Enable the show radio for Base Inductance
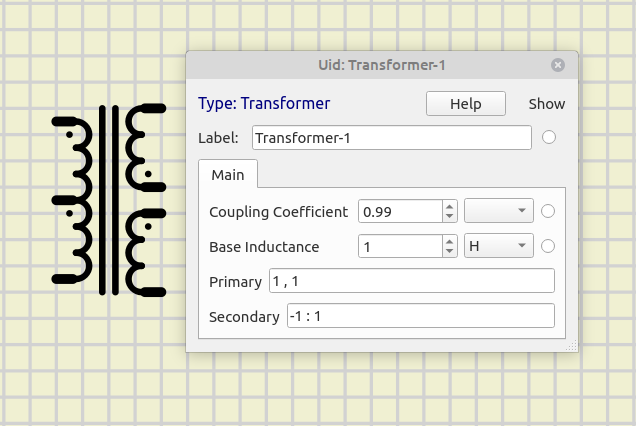The image size is (636, 426). point(547,246)
